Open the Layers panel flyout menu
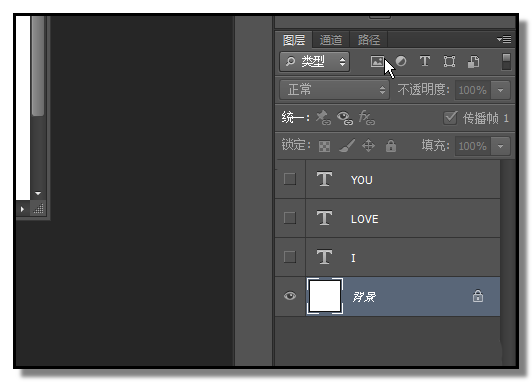 point(504,39)
